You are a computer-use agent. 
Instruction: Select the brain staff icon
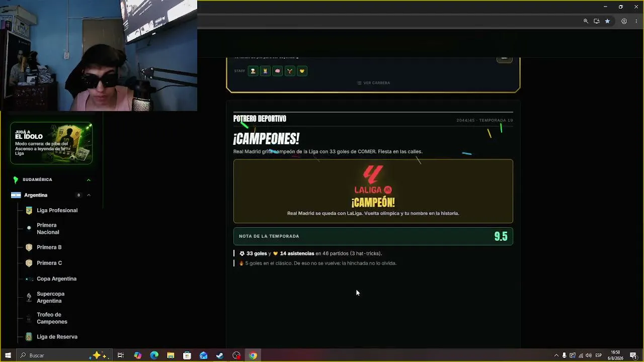click(x=278, y=71)
